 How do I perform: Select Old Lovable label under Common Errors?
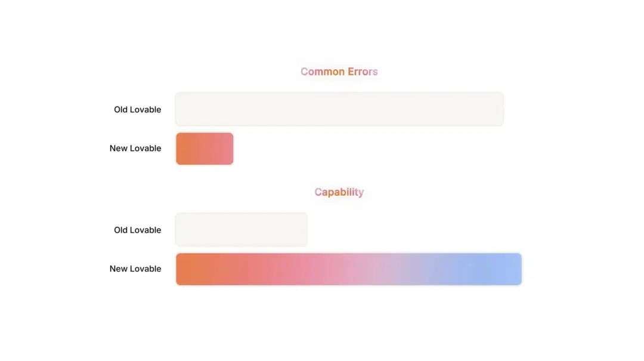tap(137, 110)
